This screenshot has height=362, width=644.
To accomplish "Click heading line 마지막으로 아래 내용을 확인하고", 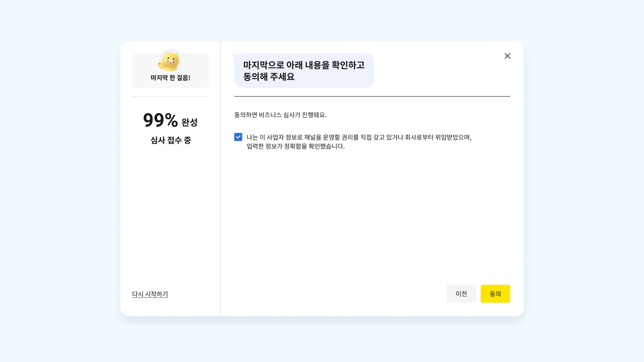I will 304,65.
